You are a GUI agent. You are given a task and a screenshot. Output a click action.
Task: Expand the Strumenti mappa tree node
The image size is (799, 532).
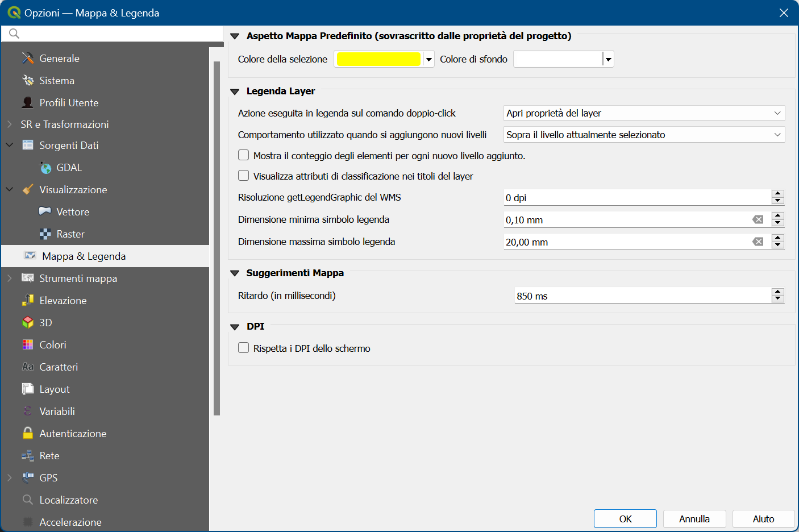tap(10, 278)
